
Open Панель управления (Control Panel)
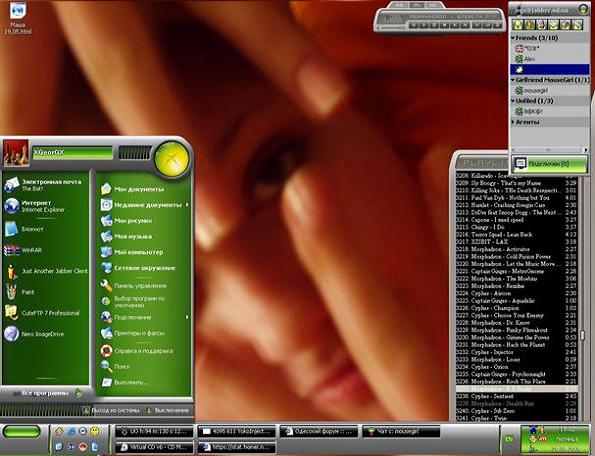(x=144, y=286)
